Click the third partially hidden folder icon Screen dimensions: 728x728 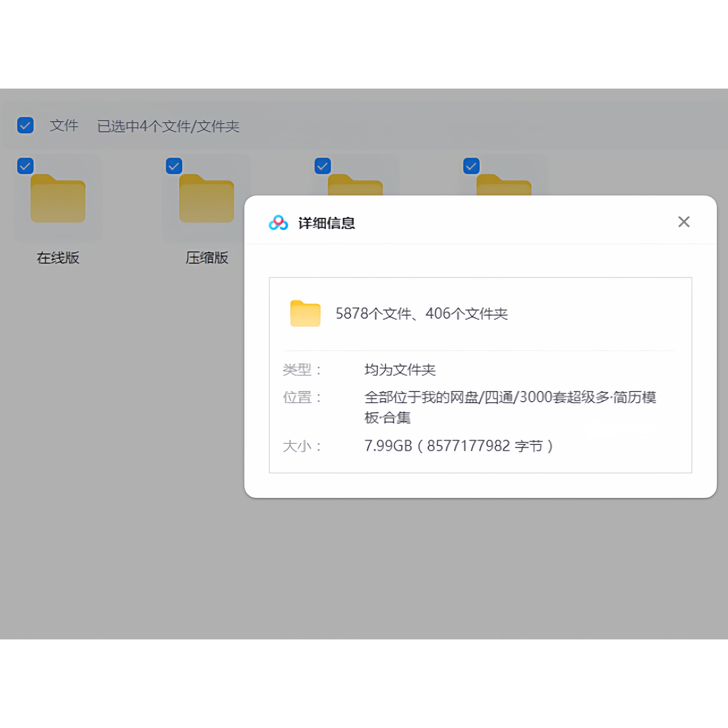point(355,185)
